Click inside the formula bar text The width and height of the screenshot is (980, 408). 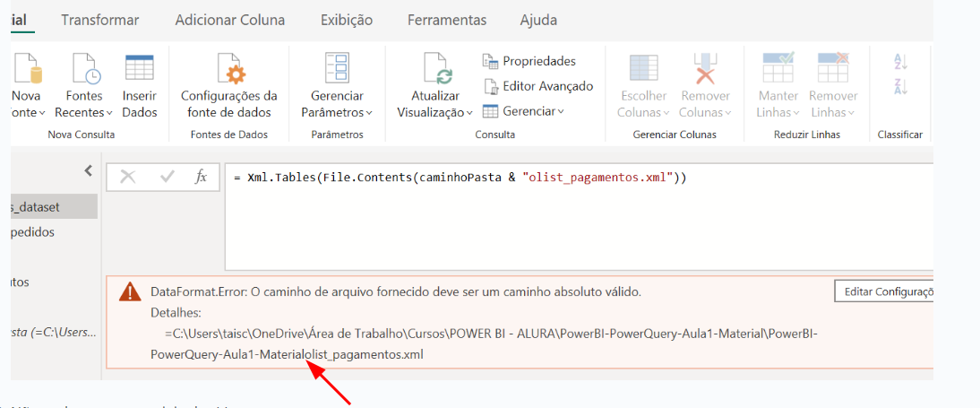pos(460,177)
